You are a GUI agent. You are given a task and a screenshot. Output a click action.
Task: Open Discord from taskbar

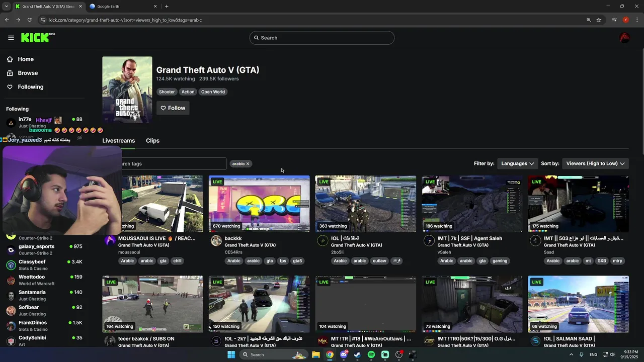[x=344, y=354]
